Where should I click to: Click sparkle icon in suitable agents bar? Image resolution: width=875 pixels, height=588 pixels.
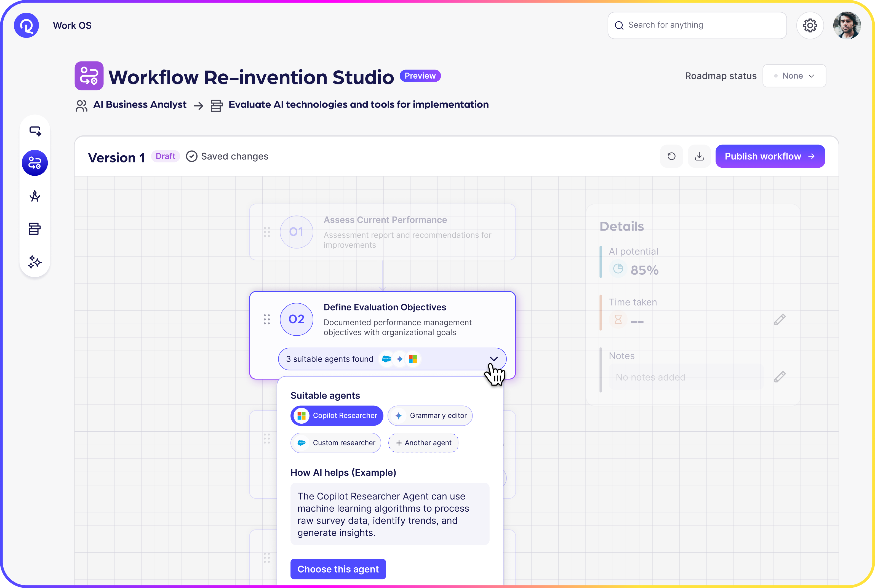pyautogui.click(x=399, y=359)
